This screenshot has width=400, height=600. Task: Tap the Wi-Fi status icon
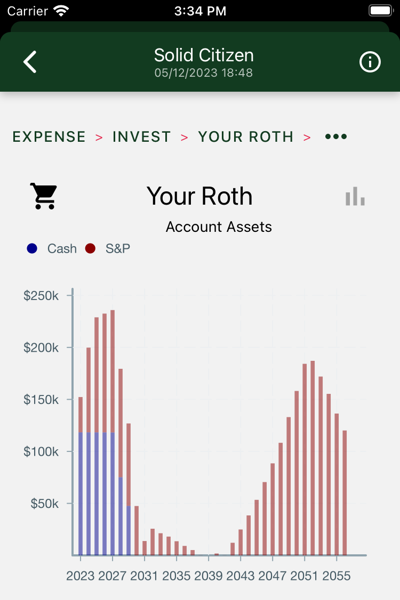pos(61,10)
